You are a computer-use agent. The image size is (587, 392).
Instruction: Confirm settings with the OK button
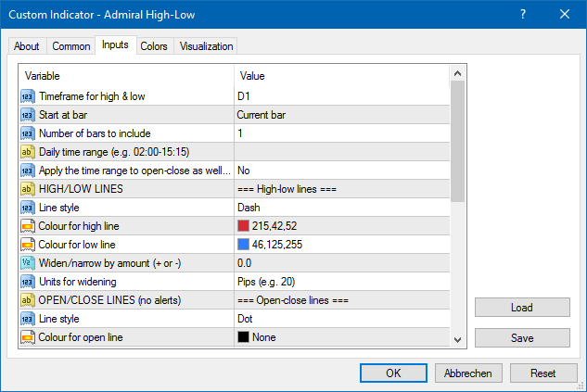[393, 373]
